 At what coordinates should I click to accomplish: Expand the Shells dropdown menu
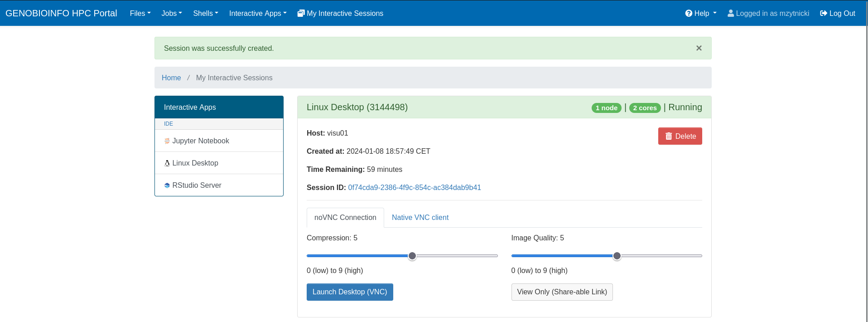click(x=206, y=14)
